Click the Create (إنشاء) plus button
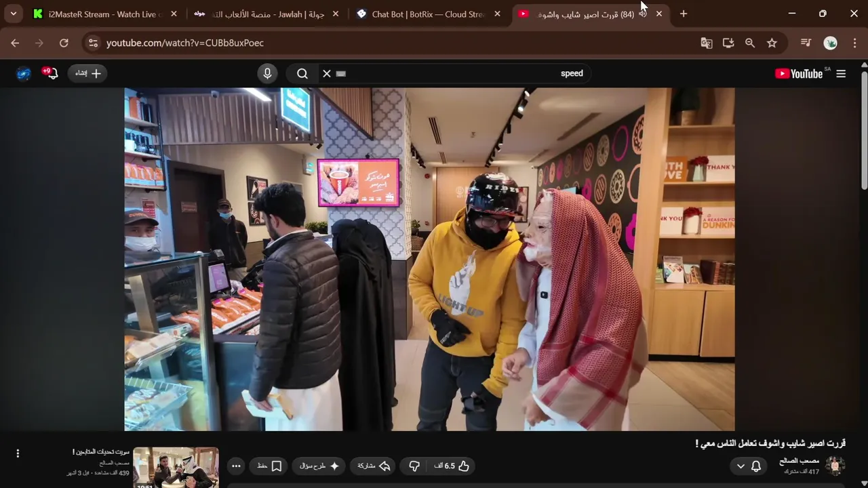 pyautogui.click(x=87, y=73)
